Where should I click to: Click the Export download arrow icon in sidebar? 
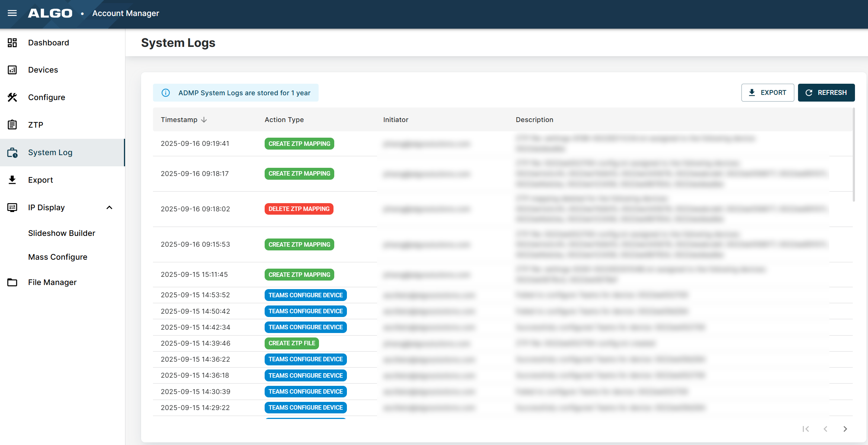pyautogui.click(x=12, y=180)
